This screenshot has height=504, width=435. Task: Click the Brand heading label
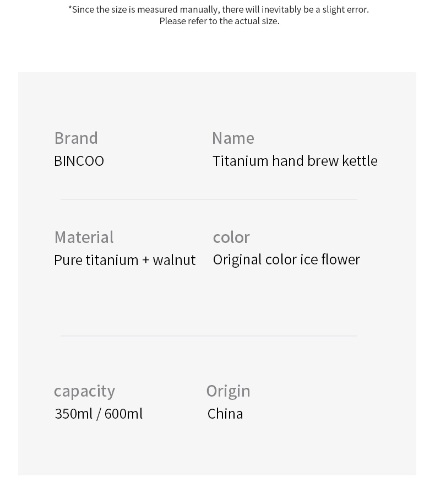[x=76, y=138]
